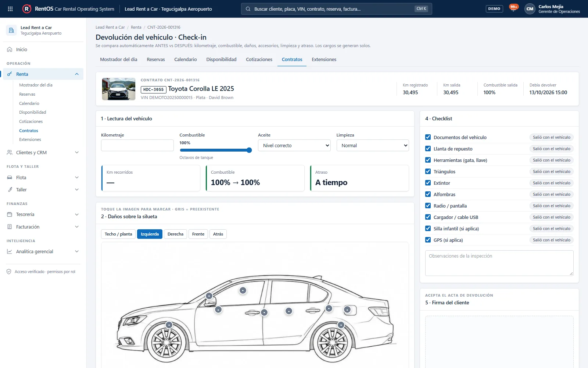Click the access verified shield icon
The image size is (588, 368).
pos(9,272)
